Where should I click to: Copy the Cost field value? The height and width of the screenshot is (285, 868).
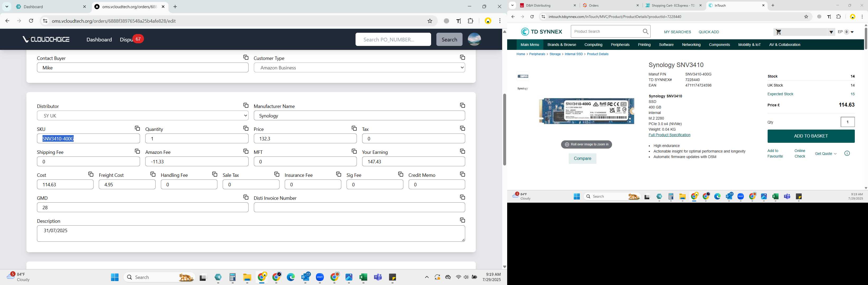[x=91, y=174]
